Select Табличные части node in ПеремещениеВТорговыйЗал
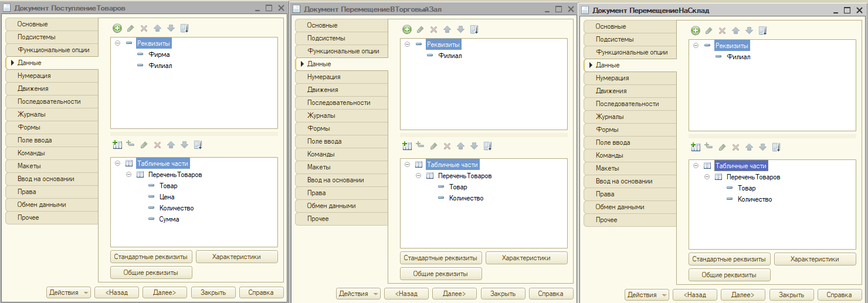868x303 pixels. [452, 165]
